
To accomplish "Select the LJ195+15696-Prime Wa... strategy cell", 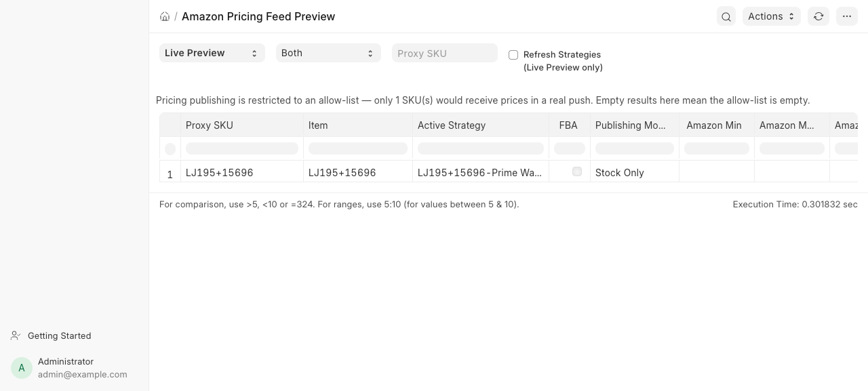I will [x=481, y=172].
